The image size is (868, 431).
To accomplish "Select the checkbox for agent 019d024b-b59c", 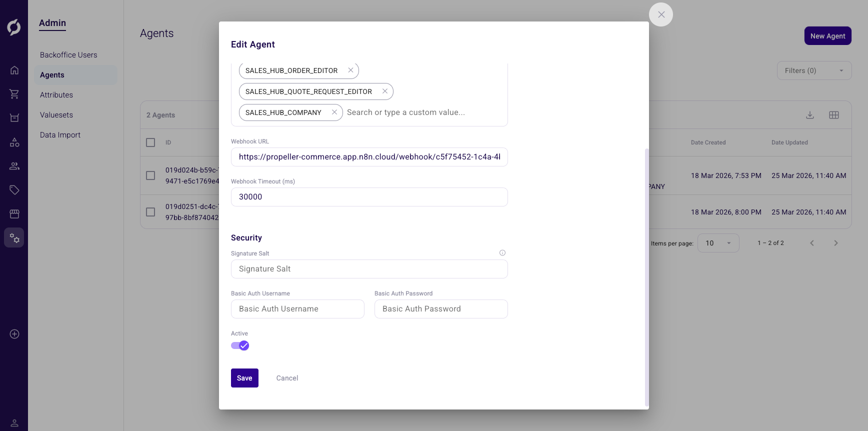I will 150,175.
